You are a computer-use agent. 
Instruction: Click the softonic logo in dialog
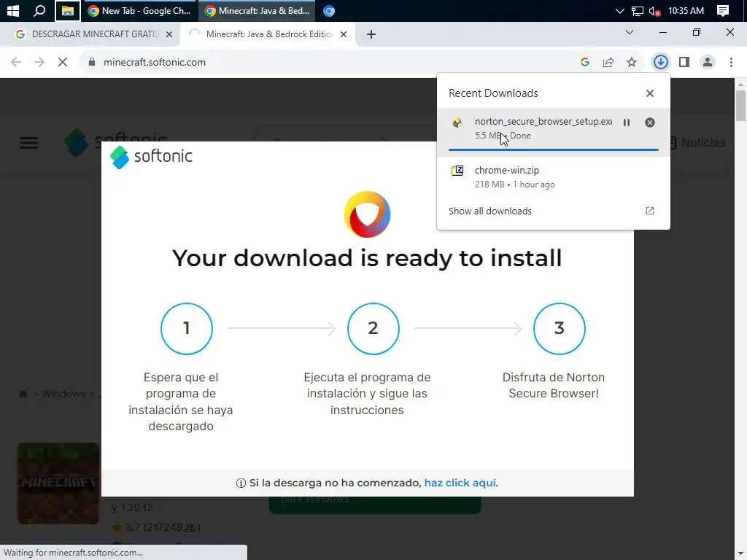click(x=151, y=157)
